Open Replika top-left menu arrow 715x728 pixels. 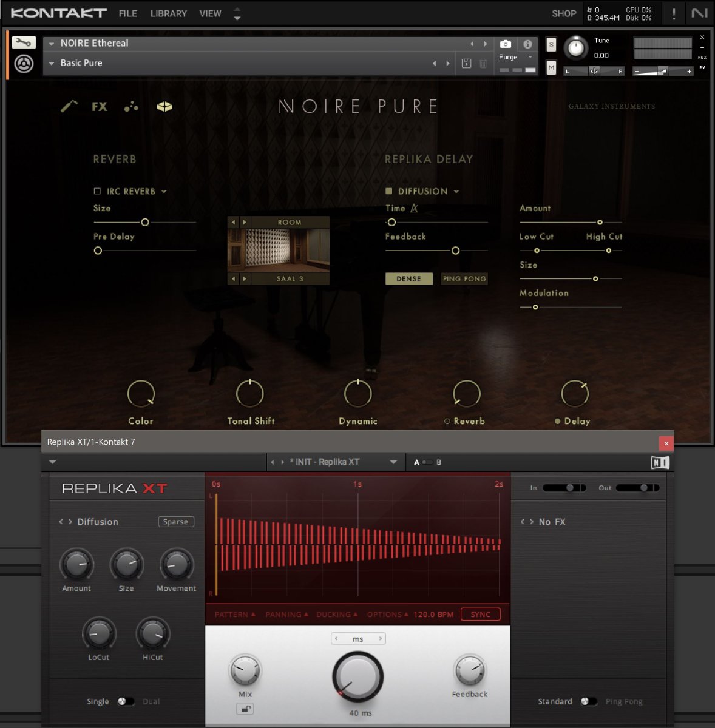(52, 462)
